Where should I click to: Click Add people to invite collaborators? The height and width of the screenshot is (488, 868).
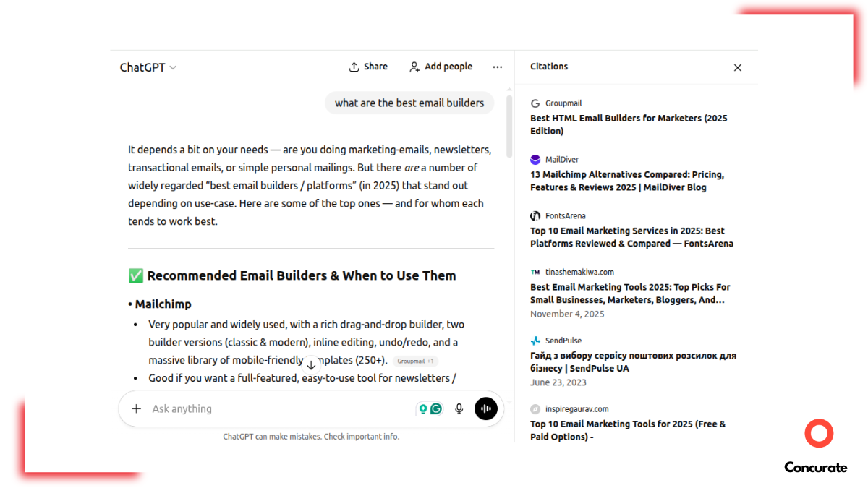pyautogui.click(x=441, y=67)
